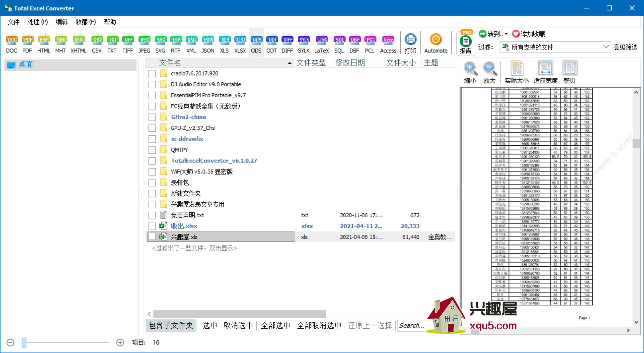
Task: Check the box next to 收出.xlsx
Action: click(x=152, y=226)
